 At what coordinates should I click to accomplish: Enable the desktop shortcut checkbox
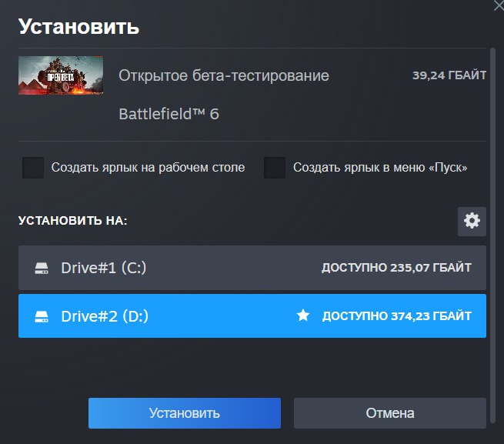tap(32, 167)
